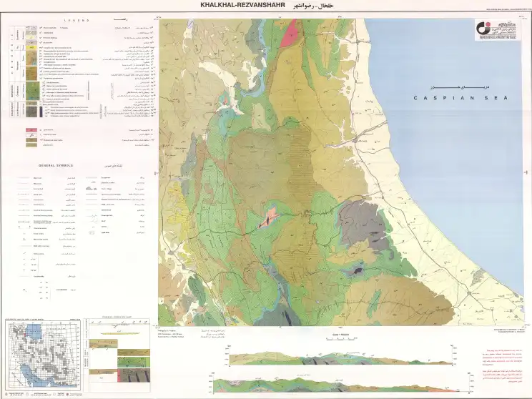
Task: Click the grey rock unit near the coast
Action: point(363,222)
